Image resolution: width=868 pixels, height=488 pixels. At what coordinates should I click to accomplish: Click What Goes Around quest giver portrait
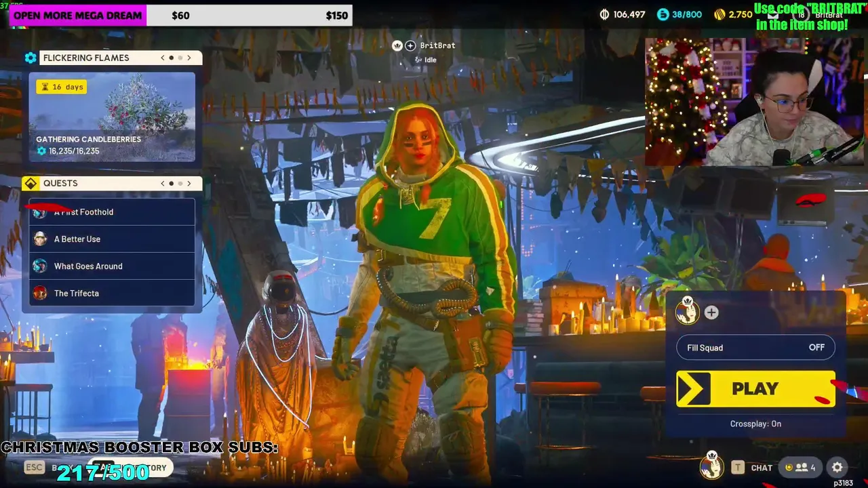point(40,266)
